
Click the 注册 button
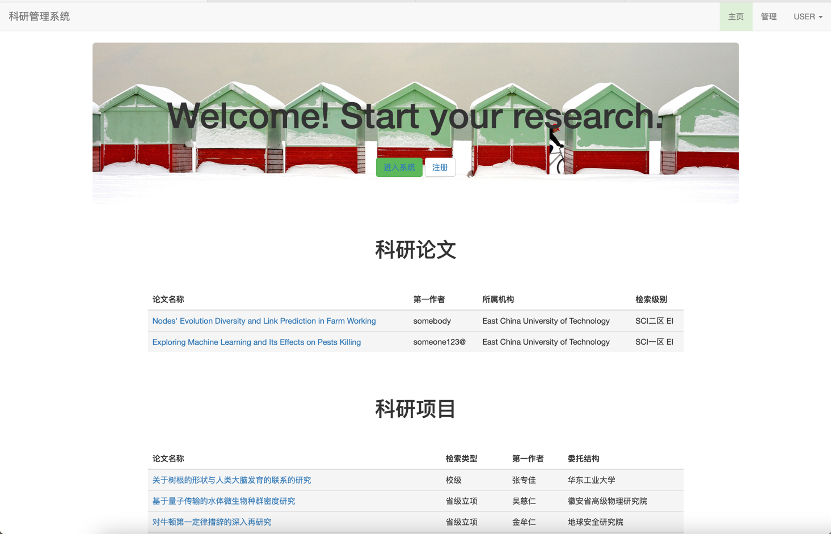pyautogui.click(x=440, y=167)
